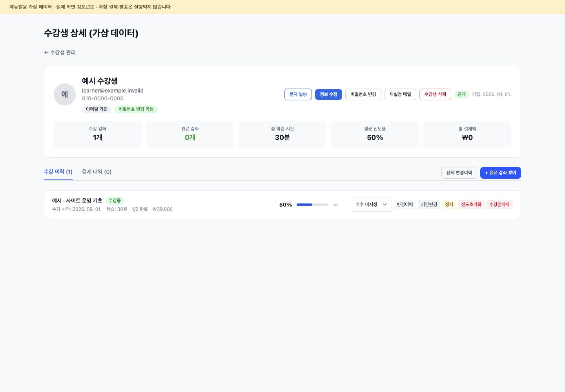Click the page heading 수강생 상세 (가상 데이터)

point(91,33)
